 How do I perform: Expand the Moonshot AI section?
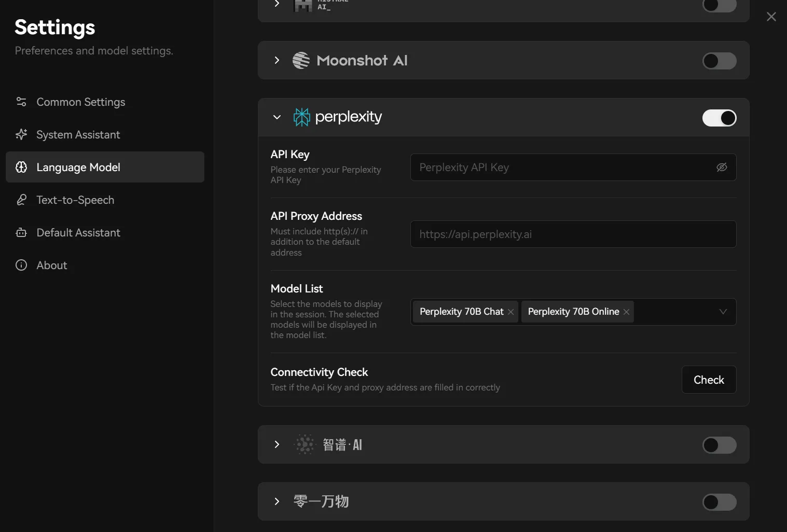277,60
